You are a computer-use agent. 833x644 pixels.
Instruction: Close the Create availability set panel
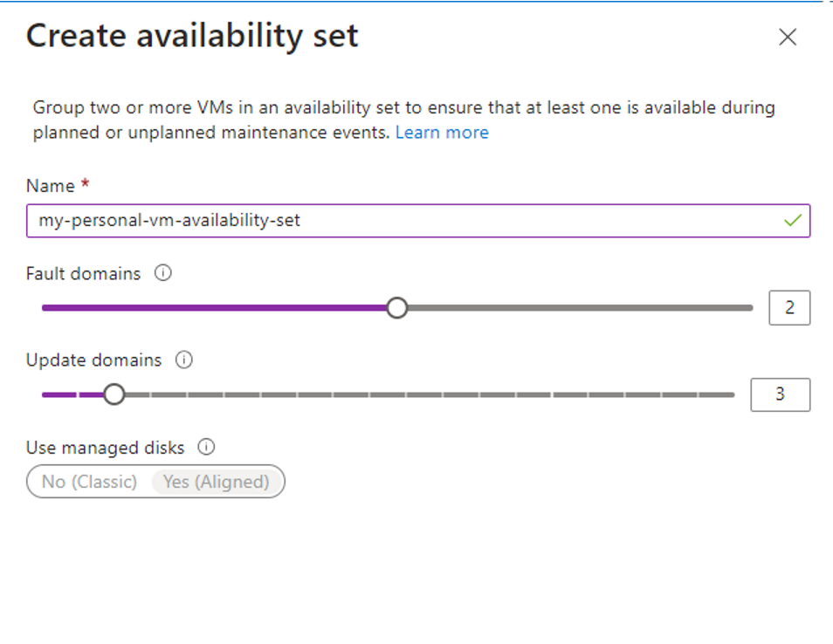coord(788,37)
